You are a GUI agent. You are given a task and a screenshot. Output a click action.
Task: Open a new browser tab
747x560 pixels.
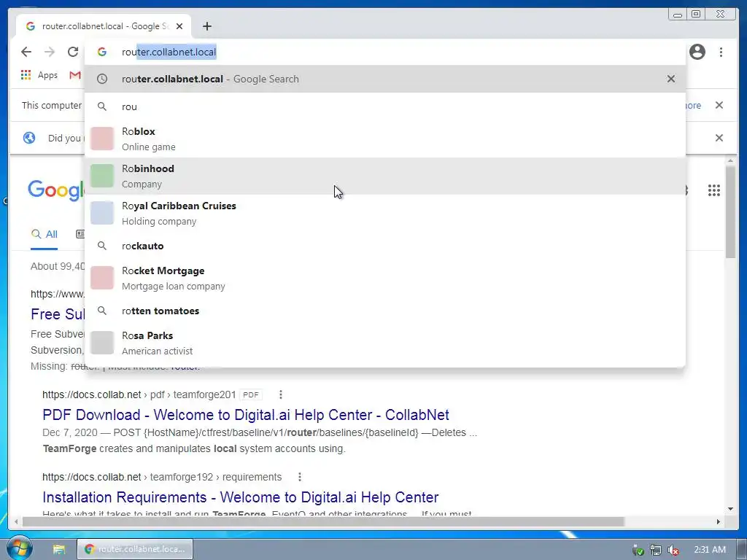coord(206,26)
